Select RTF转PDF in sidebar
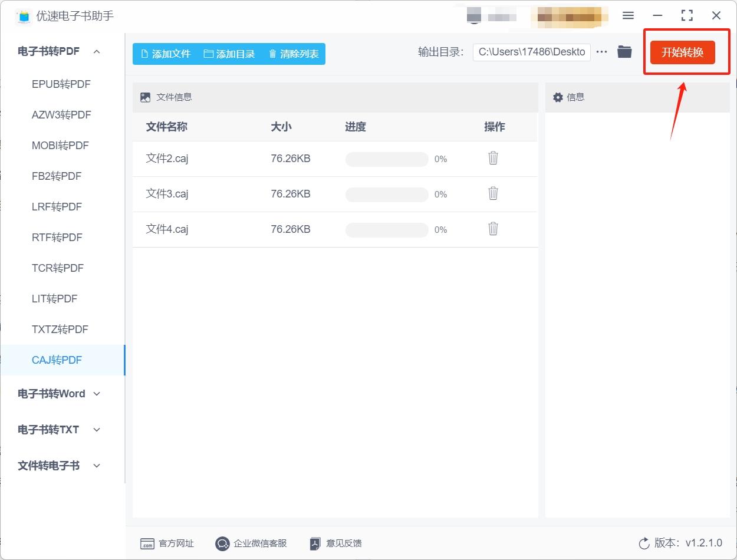Screen dimensions: 737x560 click(61, 238)
